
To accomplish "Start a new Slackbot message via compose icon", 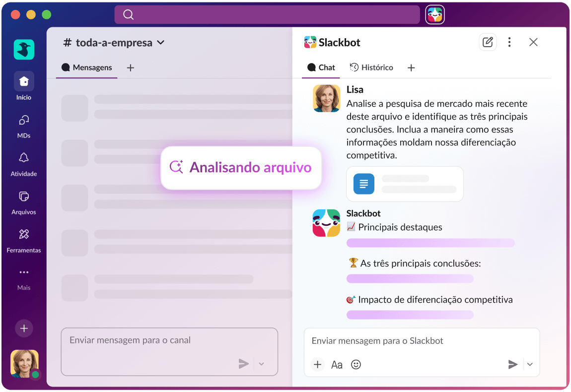I will (x=488, y=42).
